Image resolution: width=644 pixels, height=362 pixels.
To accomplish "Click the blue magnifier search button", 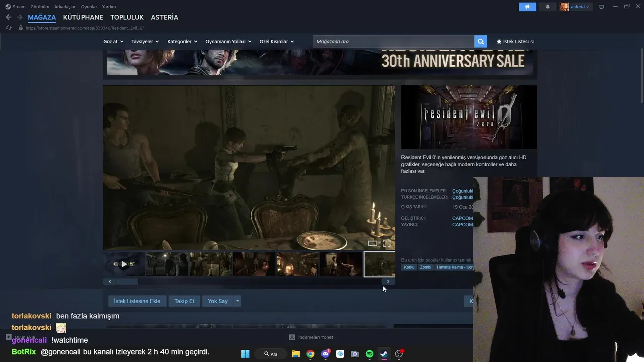I will pos(481,42).
